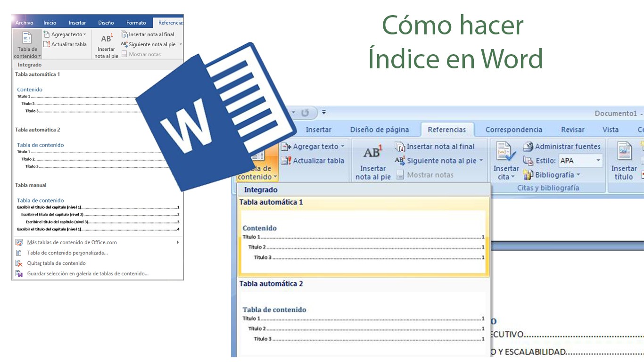
Task: Click Insertar nota al final in the smaller Word window
Action: 148,34
